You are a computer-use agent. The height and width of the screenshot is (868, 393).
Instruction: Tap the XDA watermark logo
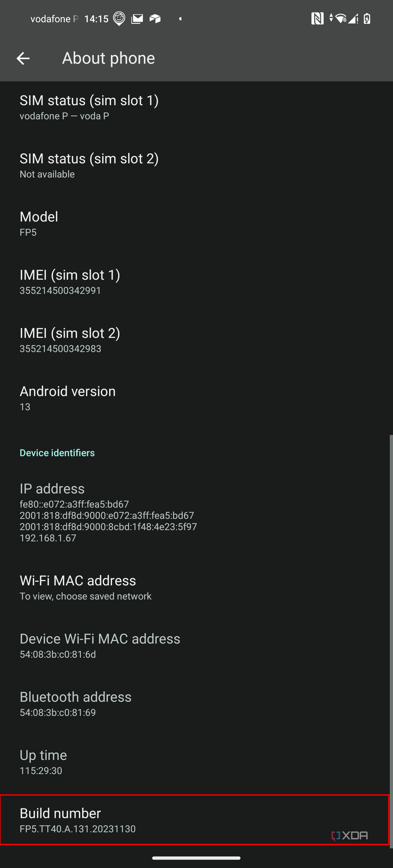350,836
